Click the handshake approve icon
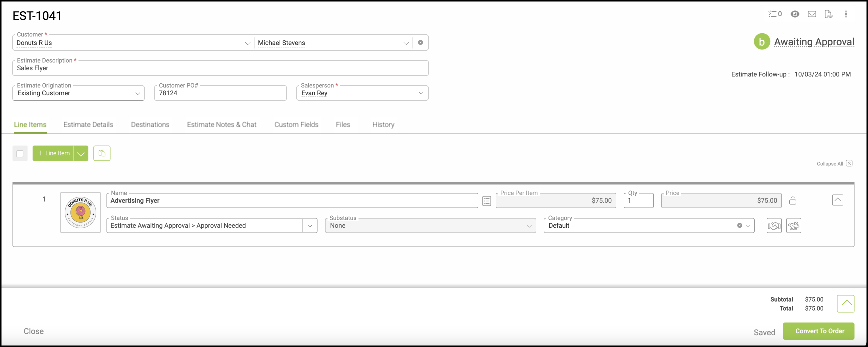 pos(774,226)
